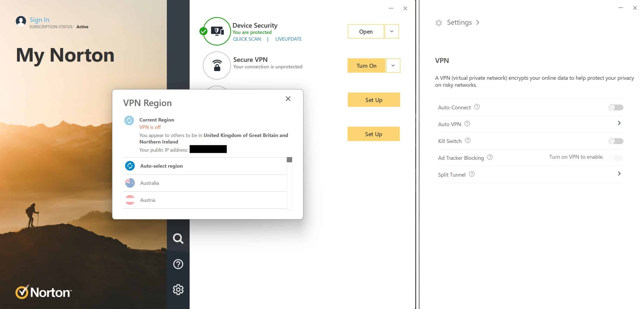Viewport: 644px width, 309px height.
Task: Choose Australia from the region list
Action: click(205, 183)
